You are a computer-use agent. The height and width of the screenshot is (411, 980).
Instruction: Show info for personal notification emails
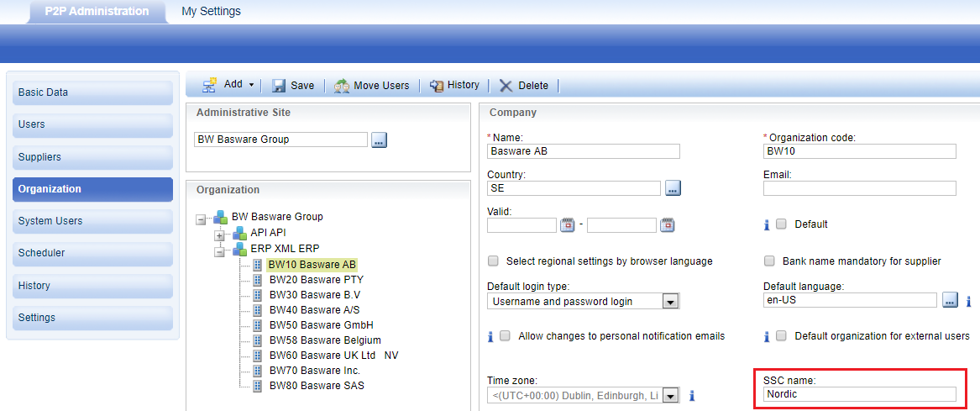click(x=490, y=337)
